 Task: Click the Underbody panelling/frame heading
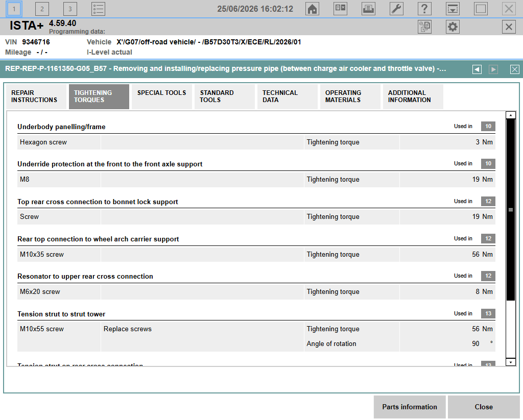coord(61,127)
